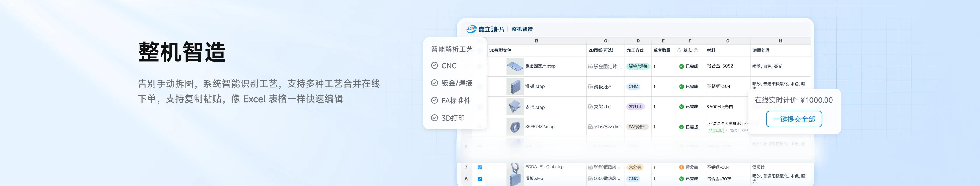The width and height of the screenshot is (980, 186).
Task: Click the 2D图纸(可选) column label
Action: coord(601,50)
